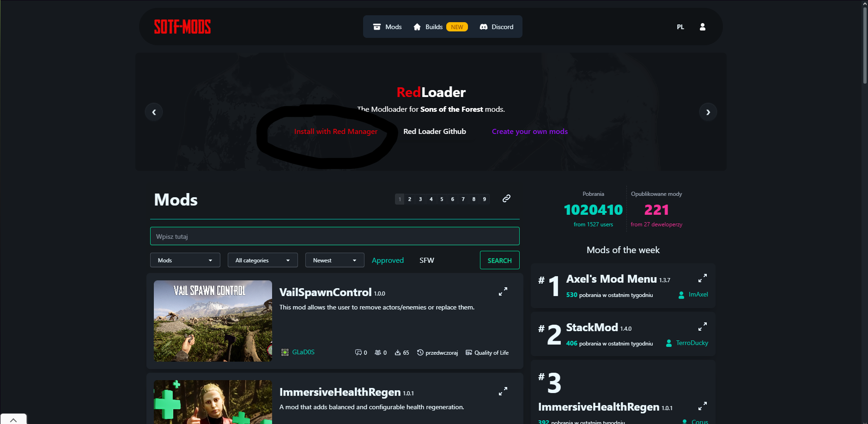The image size is (868, 424).
Task: Open ImmersiveHealthRegen title in mods list
Action: pyautogui.click(x=340, y=392)
